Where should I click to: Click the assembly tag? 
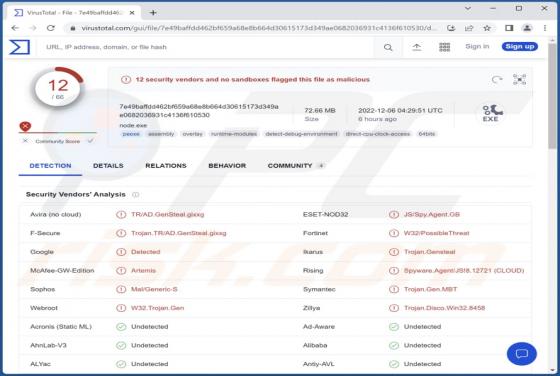pyautogui.click(x=161, y=134)
